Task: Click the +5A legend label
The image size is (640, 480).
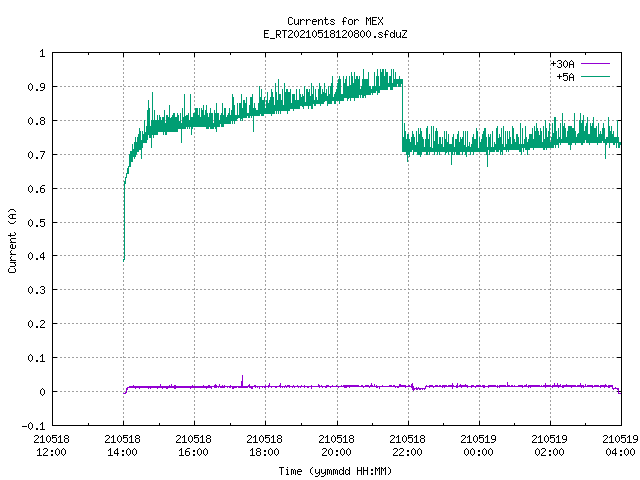Action: pyautogui.click(x=565, y=77)
